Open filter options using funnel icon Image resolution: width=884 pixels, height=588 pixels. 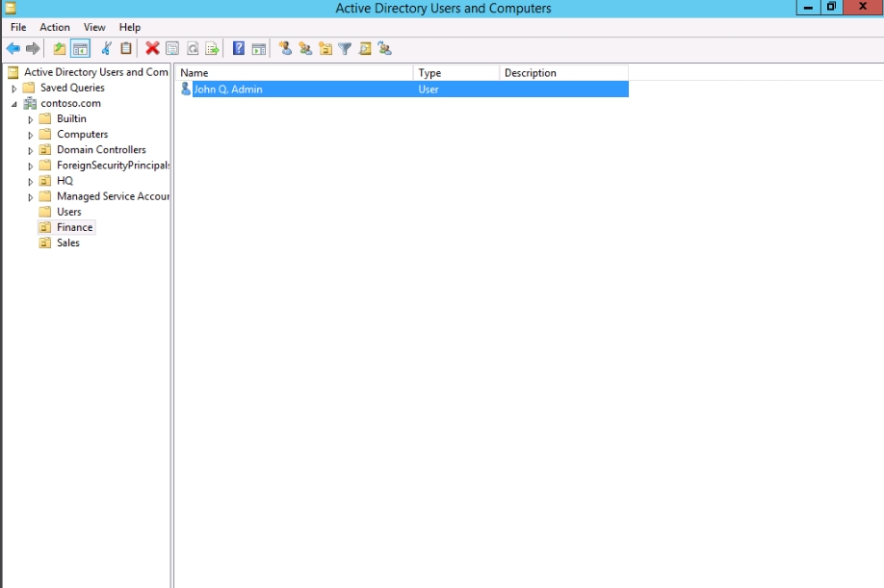point(345,49)
